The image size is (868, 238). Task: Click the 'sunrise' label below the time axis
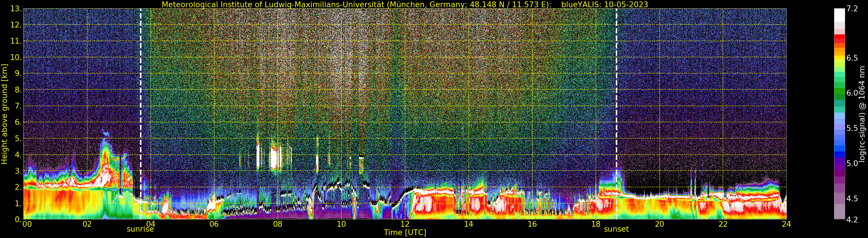tap(140, 229)
